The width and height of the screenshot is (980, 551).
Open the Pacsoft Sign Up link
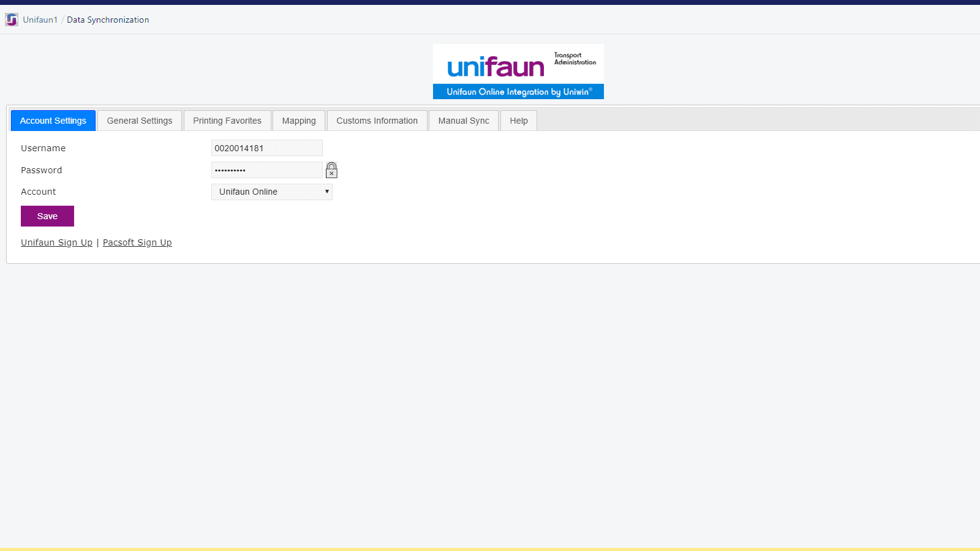pyautogui.click(x=137, y=242)
